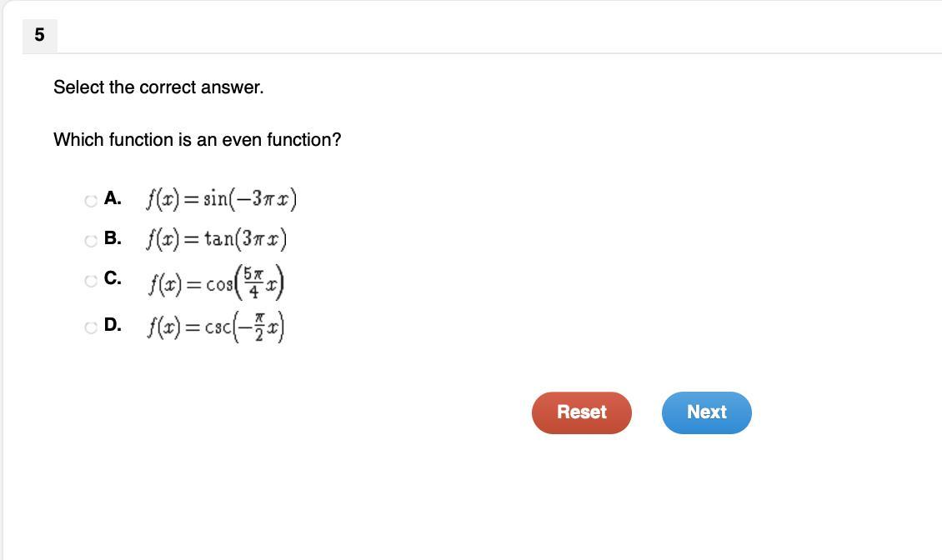Click the π/2 fraction in option D

click(x=259, y=327)
